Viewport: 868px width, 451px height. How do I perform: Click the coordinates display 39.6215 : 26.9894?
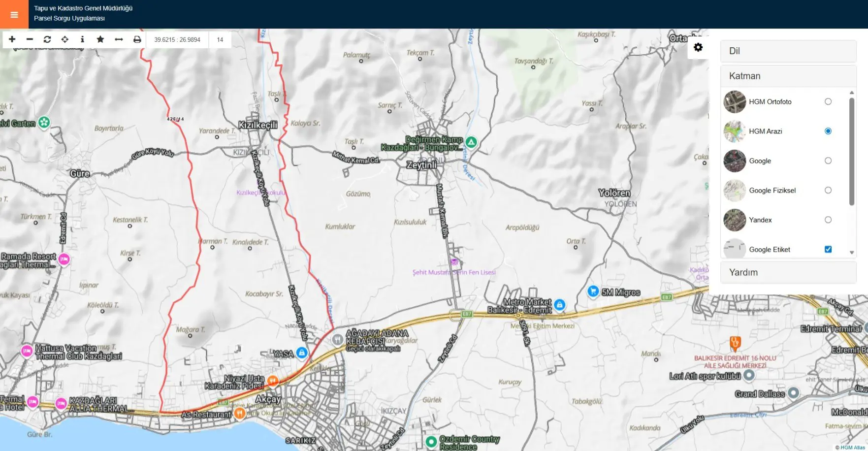[x=177, y=40]
